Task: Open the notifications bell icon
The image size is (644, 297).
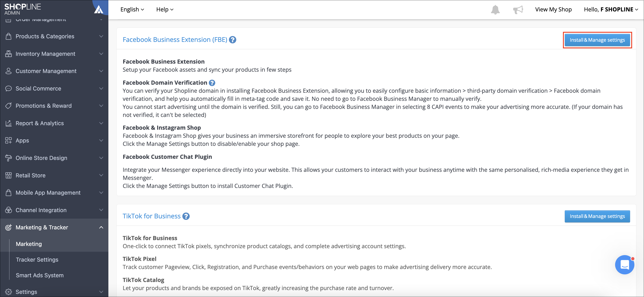Action: (x=495, y=9)
